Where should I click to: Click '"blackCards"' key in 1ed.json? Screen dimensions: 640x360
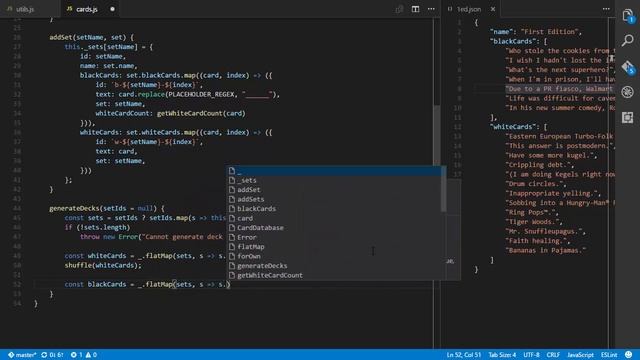click(513, 41)
